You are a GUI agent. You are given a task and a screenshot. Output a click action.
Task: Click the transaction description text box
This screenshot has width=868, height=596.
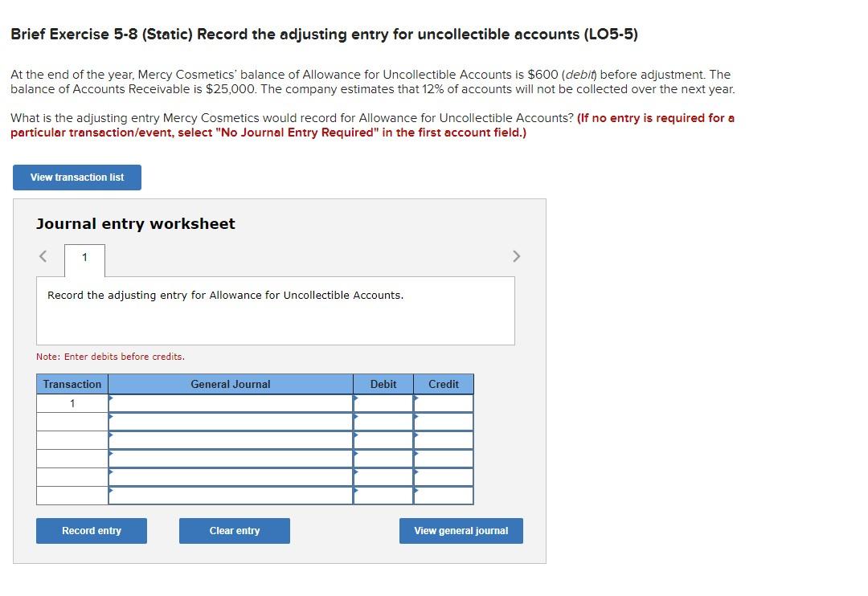click(x=275, y=311)
